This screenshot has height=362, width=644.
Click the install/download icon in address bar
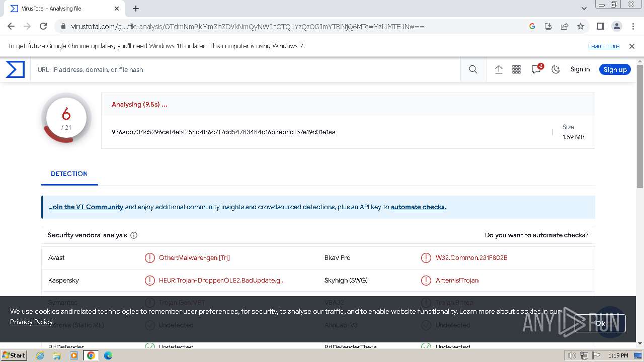click(x=548, y=26)
